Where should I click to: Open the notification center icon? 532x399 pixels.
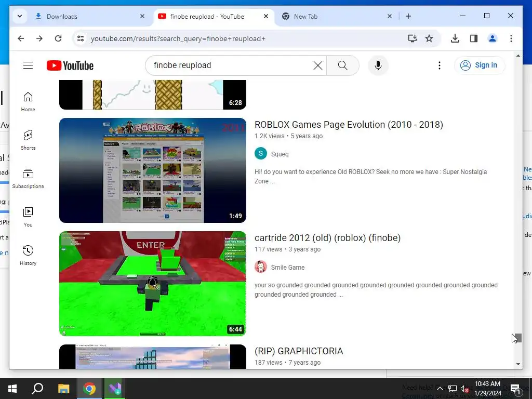pyautogui.click(x=515, y=389)
